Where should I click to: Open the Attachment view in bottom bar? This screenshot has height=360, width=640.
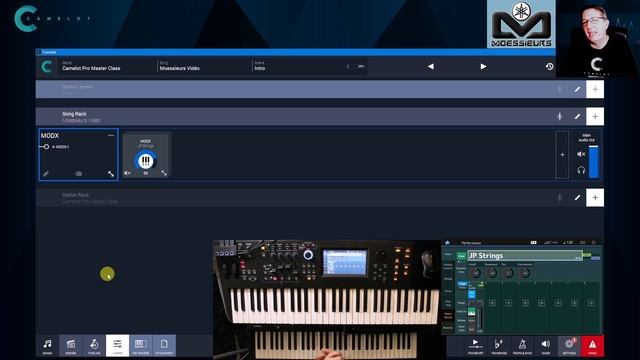[x=164, y=346]
